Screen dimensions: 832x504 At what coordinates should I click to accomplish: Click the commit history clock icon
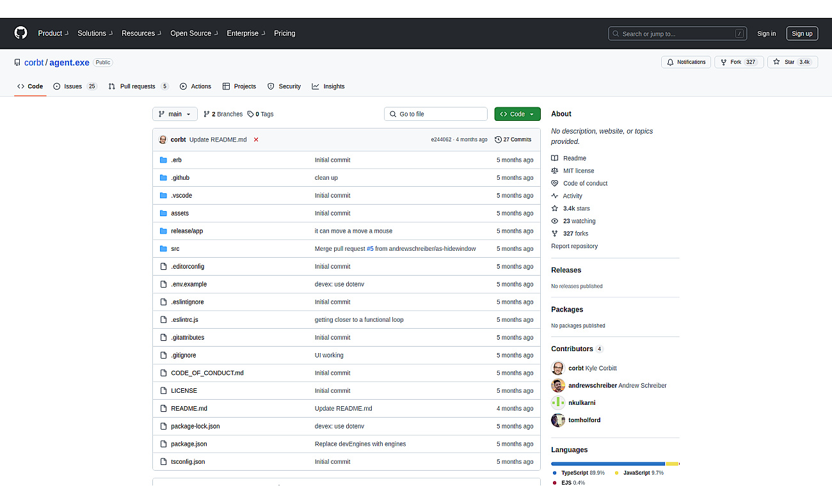click(x=498, y=139)
